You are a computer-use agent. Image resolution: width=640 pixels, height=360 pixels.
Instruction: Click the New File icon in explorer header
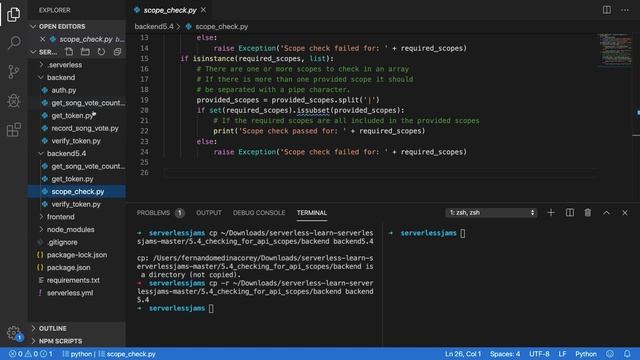(69, 52)
